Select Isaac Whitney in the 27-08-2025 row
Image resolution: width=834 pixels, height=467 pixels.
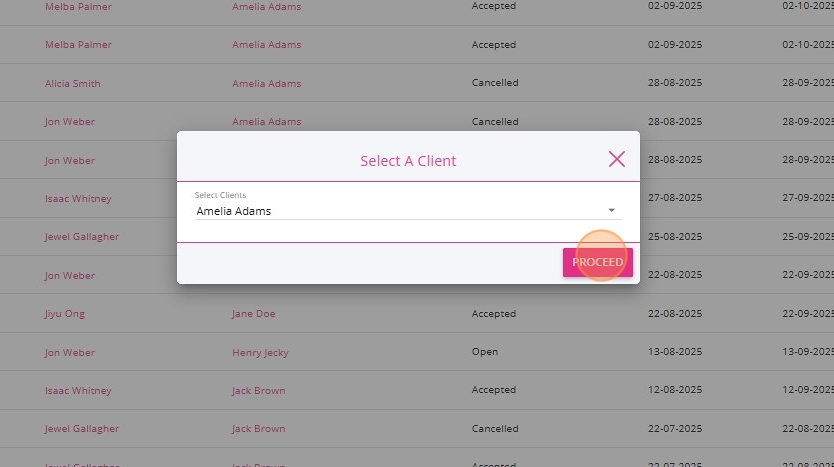tap(78, 199)
